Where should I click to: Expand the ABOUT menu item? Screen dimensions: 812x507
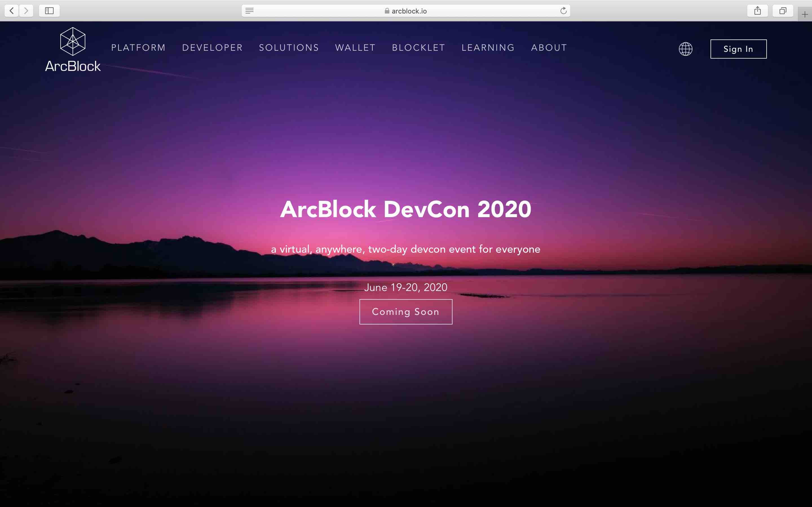[549, 48]
